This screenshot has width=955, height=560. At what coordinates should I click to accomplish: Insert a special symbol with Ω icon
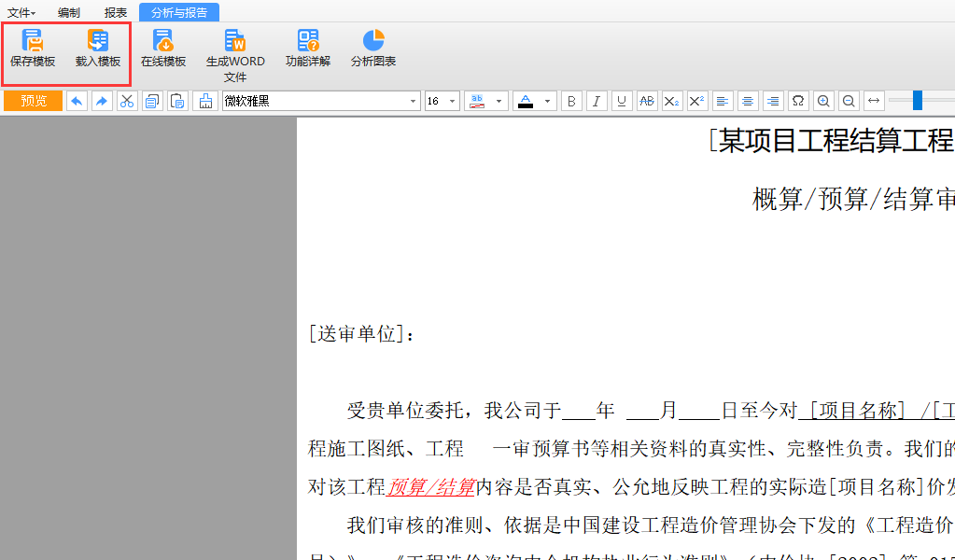[x=798, y=101]
